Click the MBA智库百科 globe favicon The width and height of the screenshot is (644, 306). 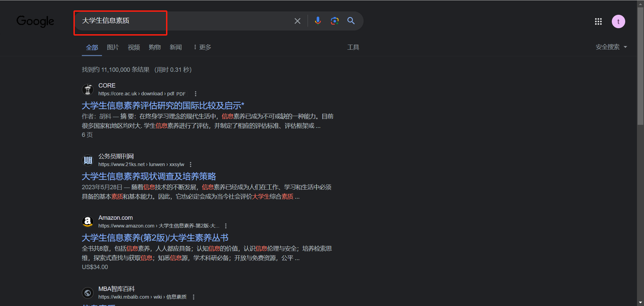coord(88,293)
